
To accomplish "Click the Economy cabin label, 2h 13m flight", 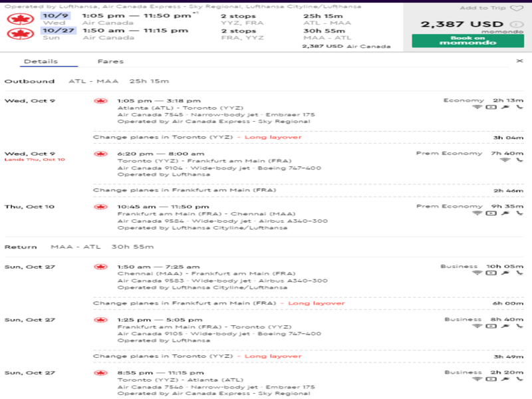I will pyautogui.click(x=464, y=100).
